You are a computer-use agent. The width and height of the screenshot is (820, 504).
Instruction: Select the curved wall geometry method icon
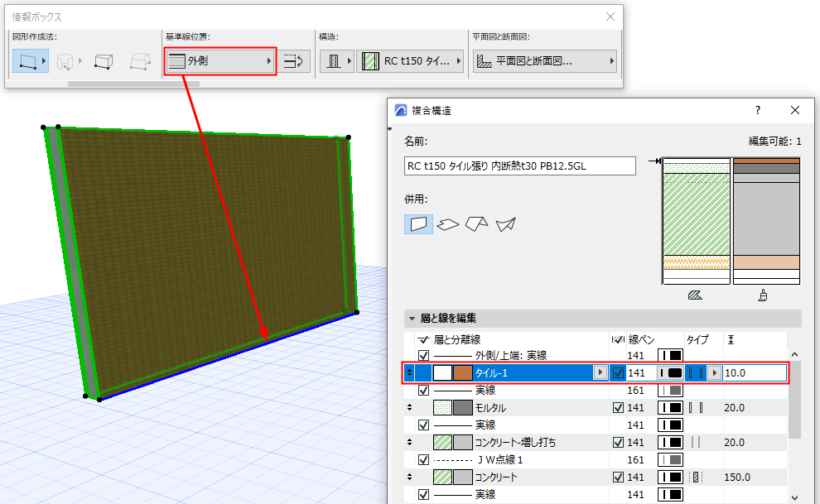[x=65, y=61]
